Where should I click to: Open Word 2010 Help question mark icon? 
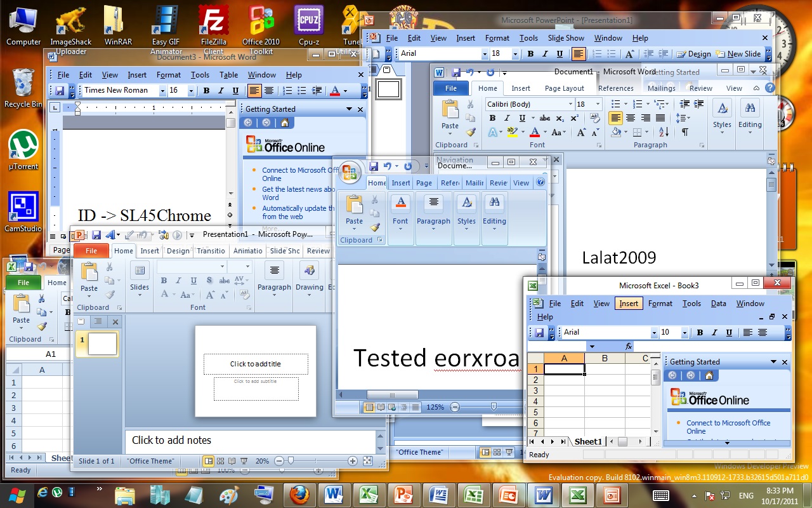(x=769, y=88)
